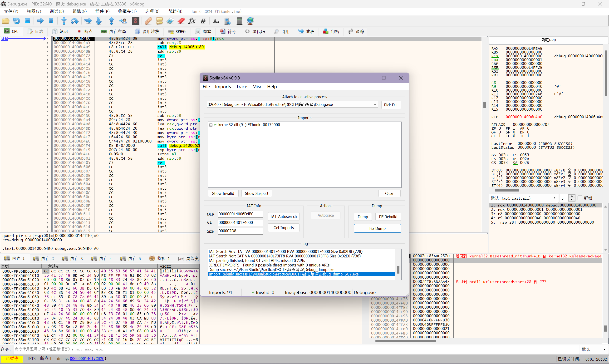
Task: Click the Step Over toolbar icon
Action: click(x=75, y=21)
